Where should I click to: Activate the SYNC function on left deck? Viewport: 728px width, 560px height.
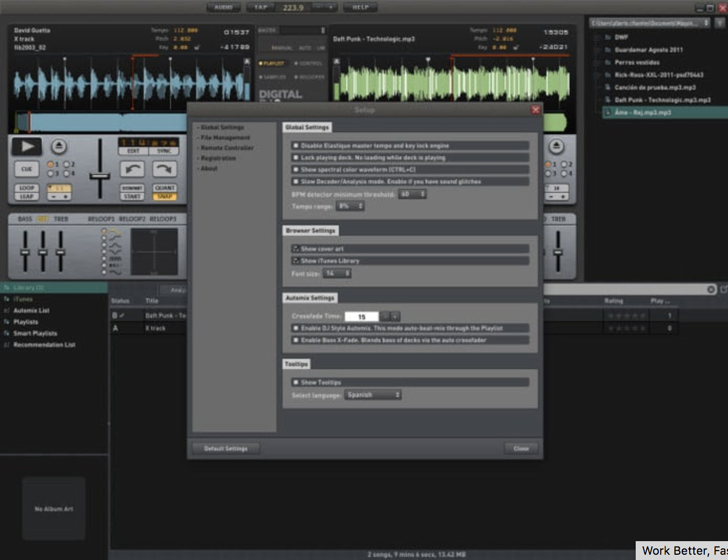(x=163, y=152)
